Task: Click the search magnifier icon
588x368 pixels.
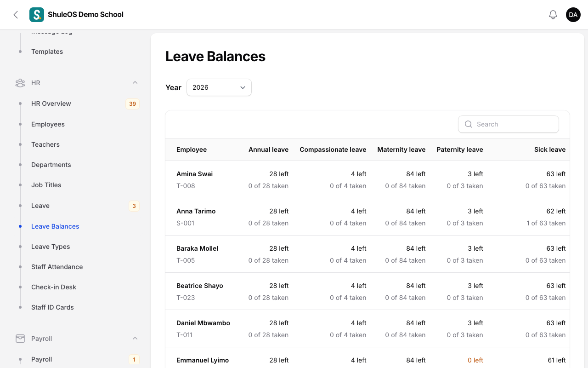Action: (x=469, y=124)
